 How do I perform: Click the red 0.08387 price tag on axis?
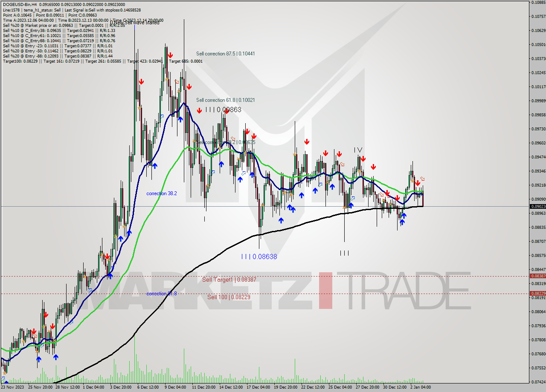537,276
